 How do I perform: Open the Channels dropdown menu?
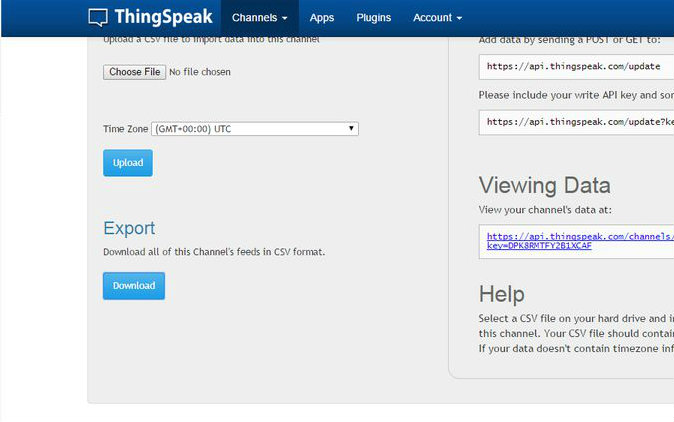pos(259,18)
